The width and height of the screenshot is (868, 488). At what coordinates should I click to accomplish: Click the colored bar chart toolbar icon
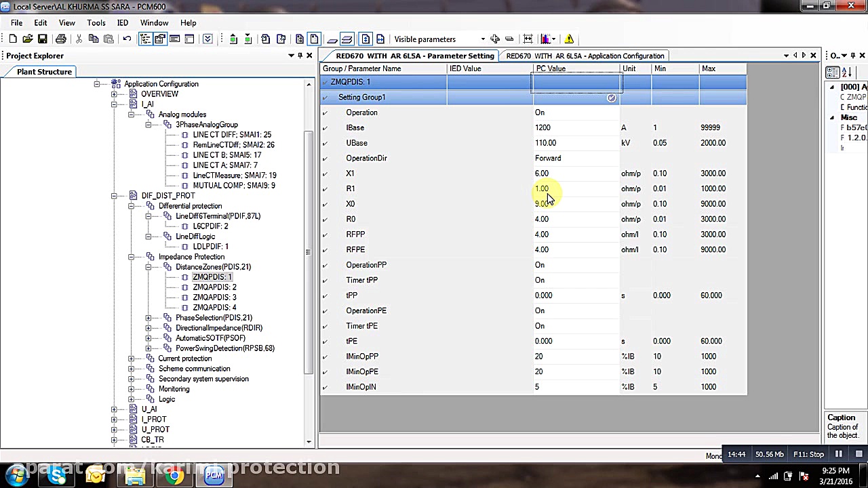pyautogui.click(x=547, y=39)
